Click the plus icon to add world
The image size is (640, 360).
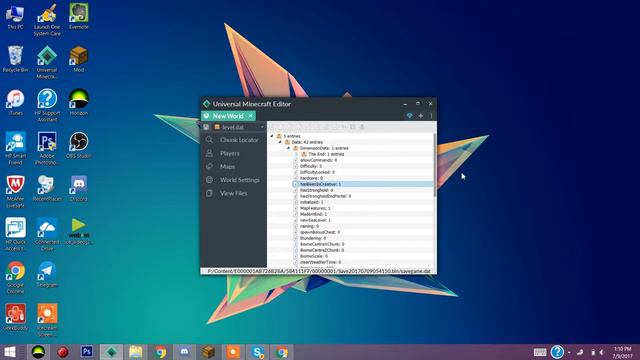tap(421, 116)
